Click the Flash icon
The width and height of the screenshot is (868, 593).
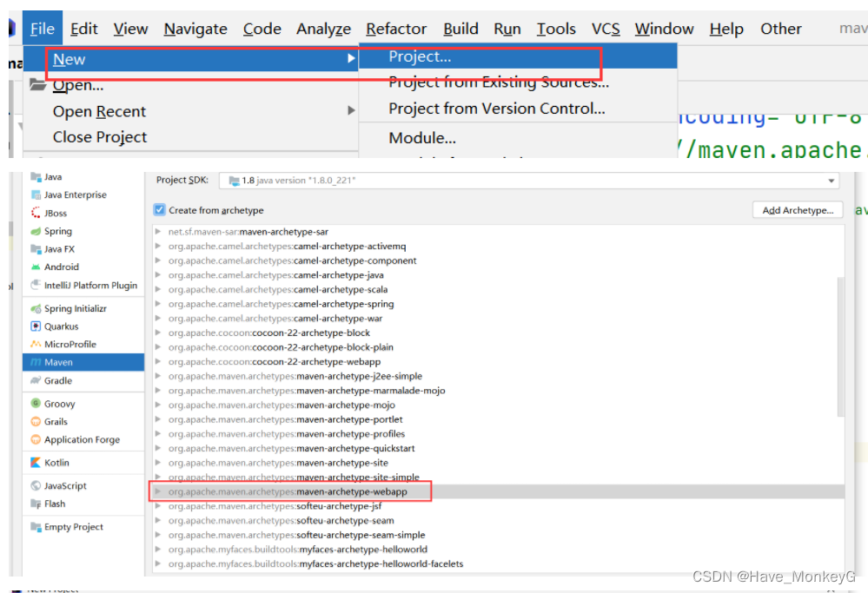coord(36,504)
